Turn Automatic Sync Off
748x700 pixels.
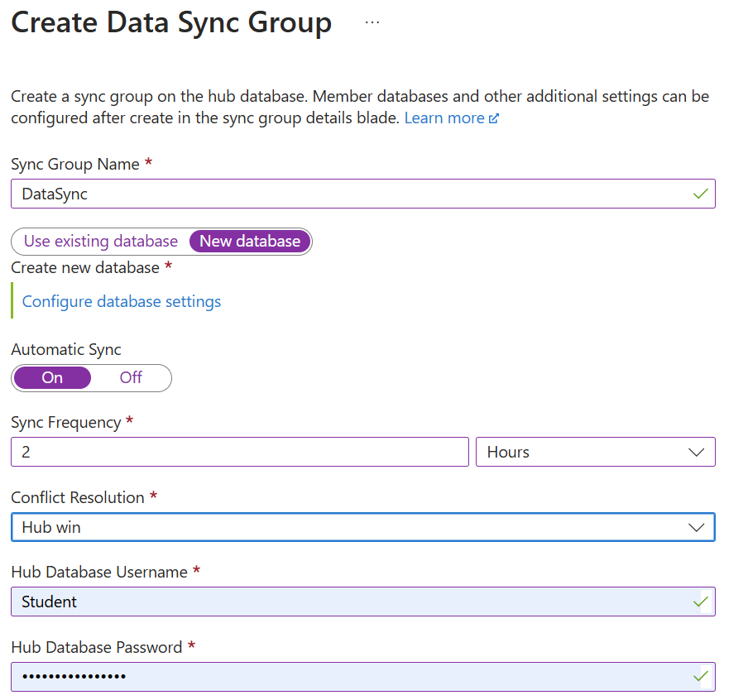[x=130, y=377]
